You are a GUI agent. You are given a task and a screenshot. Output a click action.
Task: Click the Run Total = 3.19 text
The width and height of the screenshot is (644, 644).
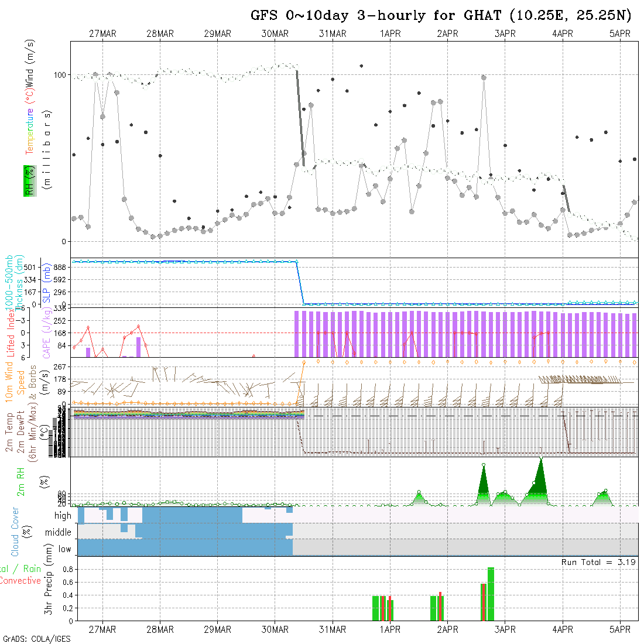(x=599, y=562)
